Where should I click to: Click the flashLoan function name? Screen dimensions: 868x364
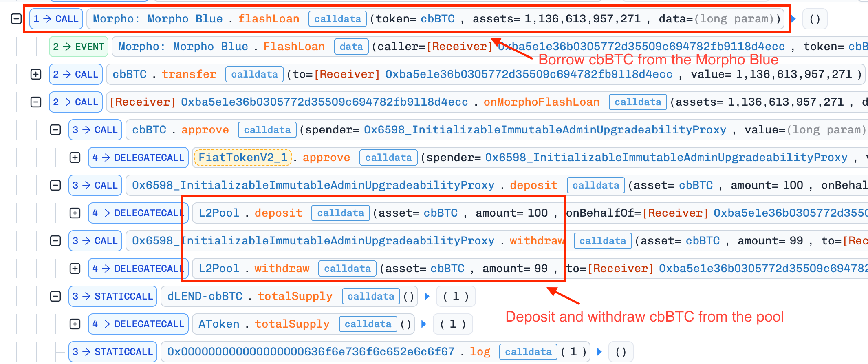[269, 19]
